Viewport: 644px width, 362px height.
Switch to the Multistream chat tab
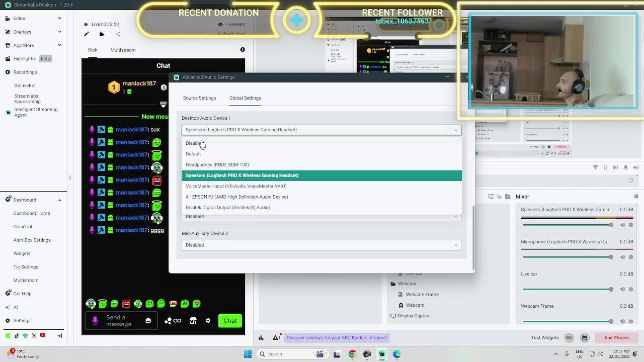click(123, 50)
